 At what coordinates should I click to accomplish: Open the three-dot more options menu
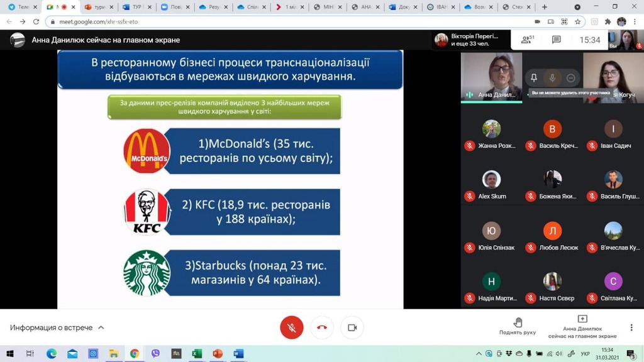631,327
